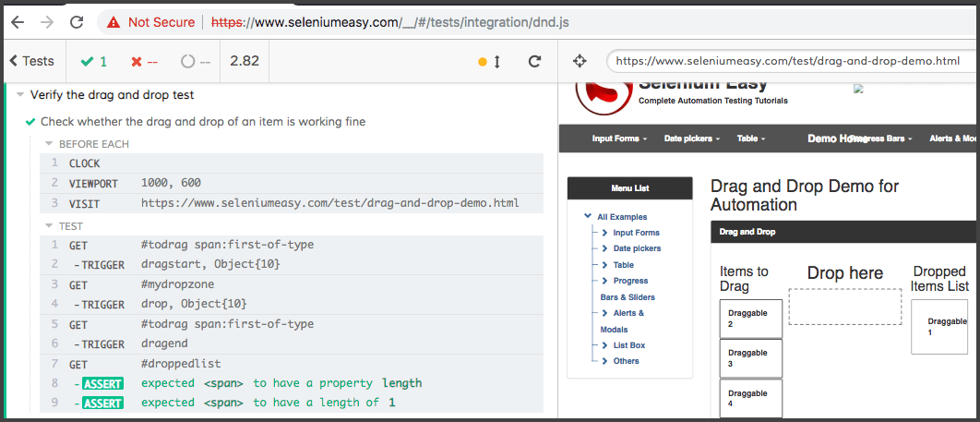Select the TRIGGER dragstart command
The width and height of the screenshot is (980, 422).
click(x=292, y=264)
